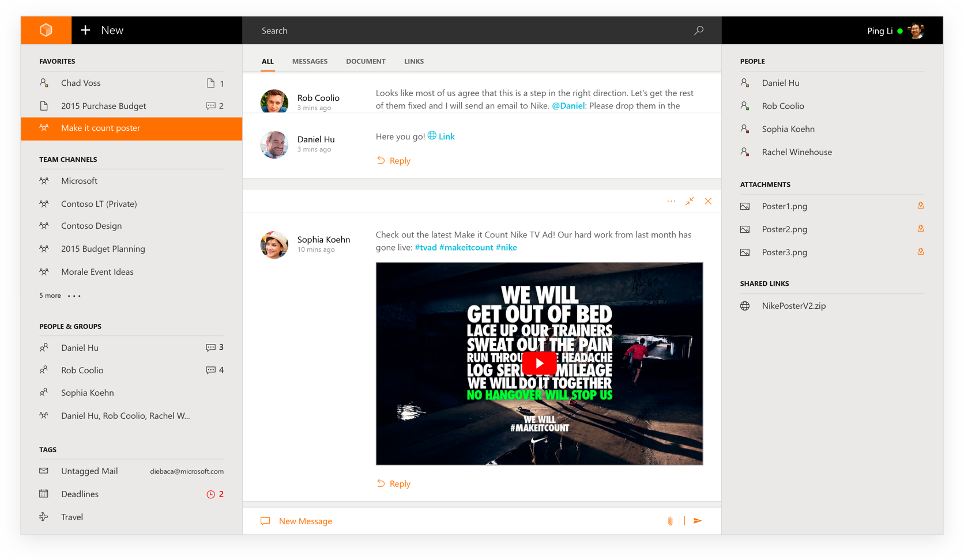Click document count icon next to Chad Voss

[210, 83]
